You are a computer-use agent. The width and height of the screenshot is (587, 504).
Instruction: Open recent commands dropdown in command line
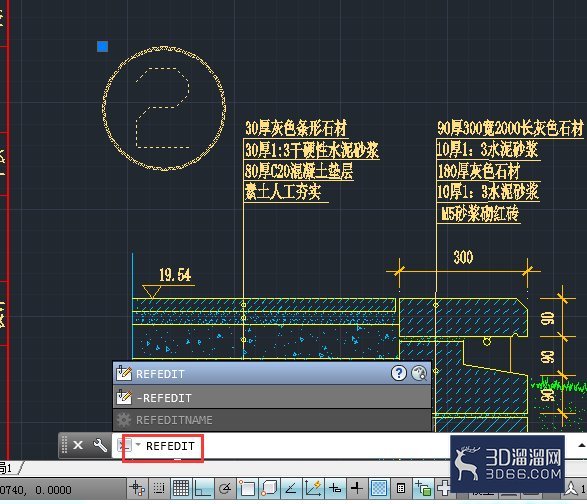coord(138,444)
